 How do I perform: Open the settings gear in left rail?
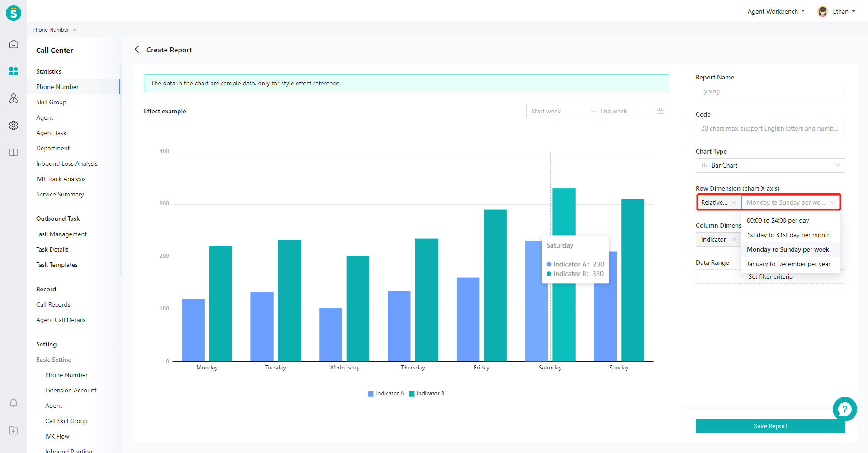coord(14,126)
